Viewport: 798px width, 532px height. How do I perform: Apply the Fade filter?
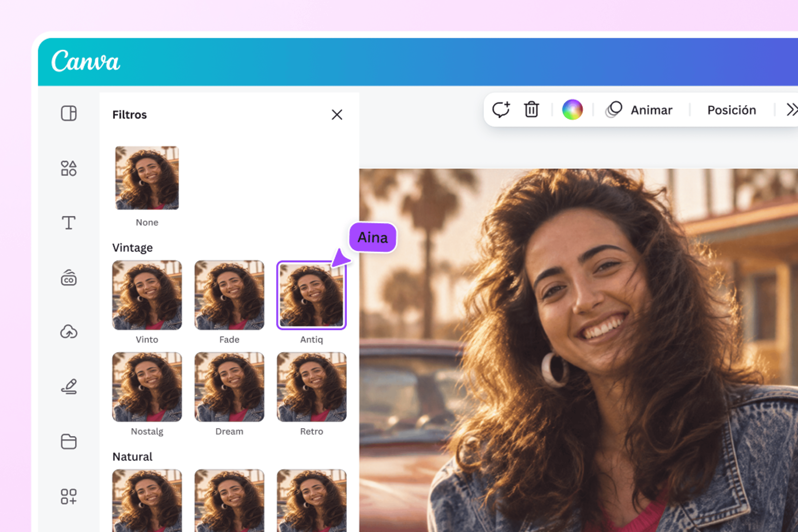point(229,295)
